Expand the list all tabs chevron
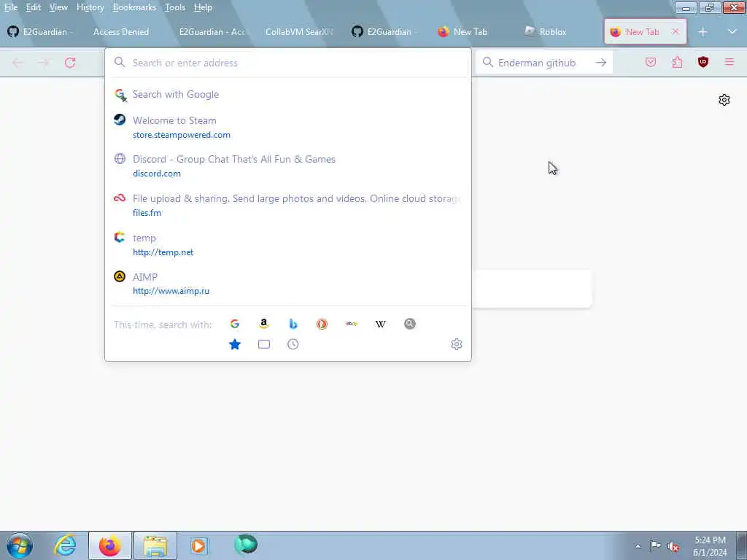 (x=732, y=32)
